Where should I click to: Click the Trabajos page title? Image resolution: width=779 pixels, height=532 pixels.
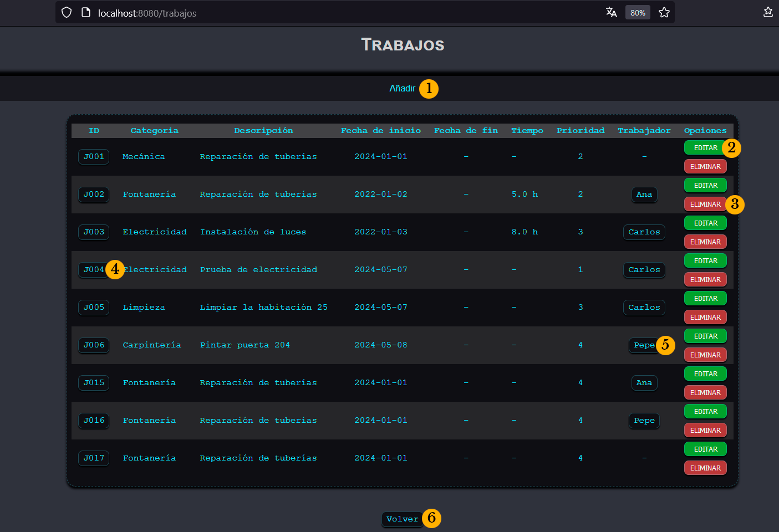click(403, 45)
